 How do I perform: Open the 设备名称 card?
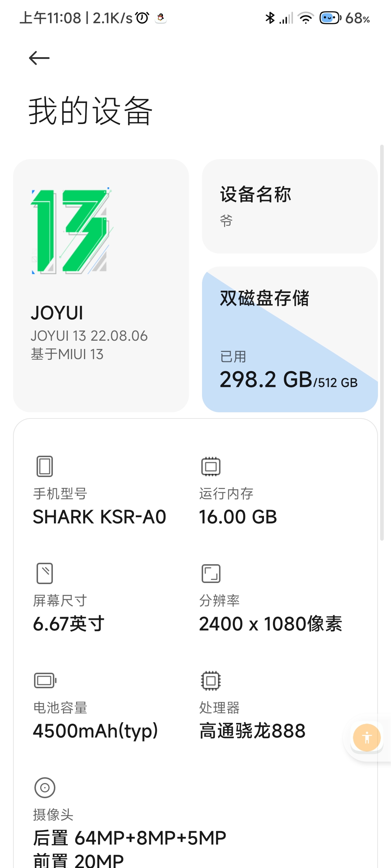pos(290,206)
